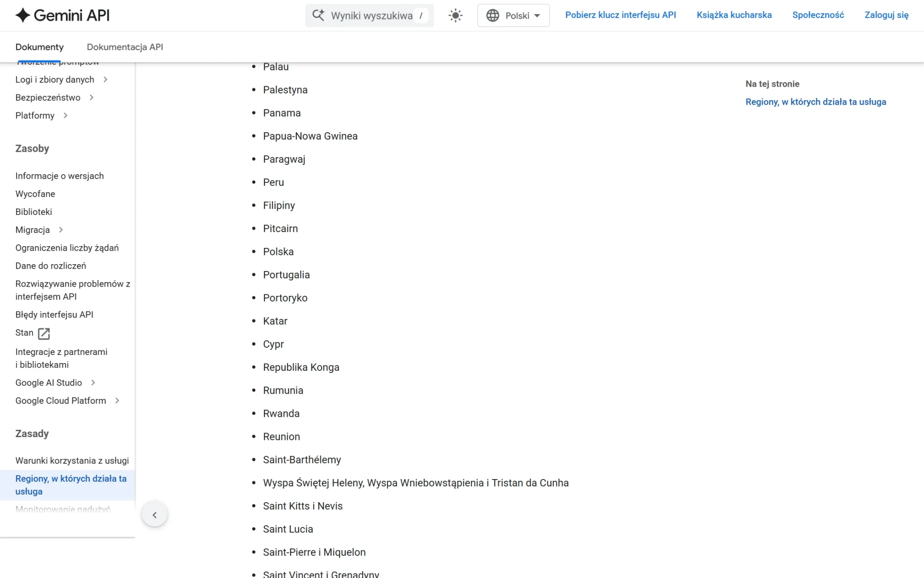
Task: Collapse the sidebar with the chevron button
Action: (155, 514)
